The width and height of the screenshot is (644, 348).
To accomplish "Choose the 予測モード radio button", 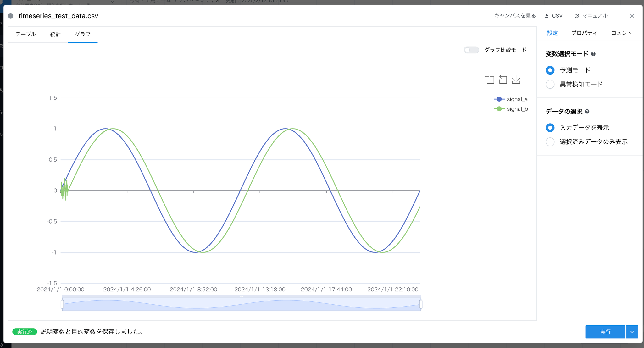I will coord(550,70).
